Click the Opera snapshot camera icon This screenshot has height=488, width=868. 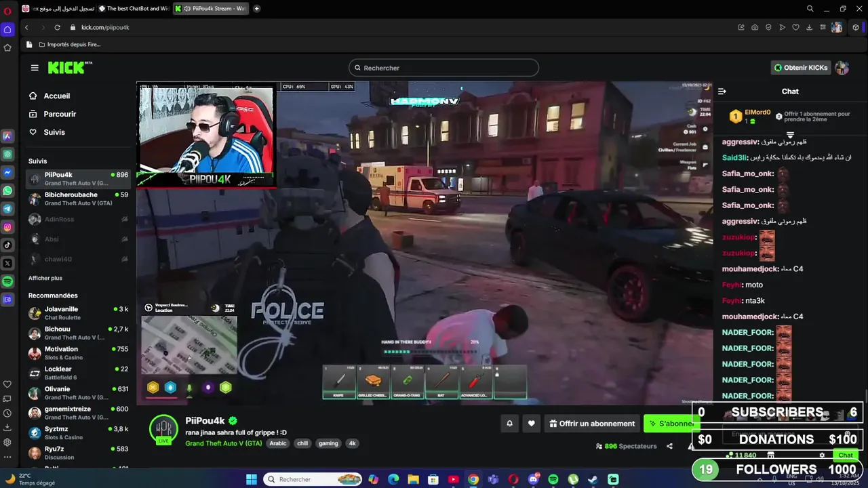(x=755, y=27)
